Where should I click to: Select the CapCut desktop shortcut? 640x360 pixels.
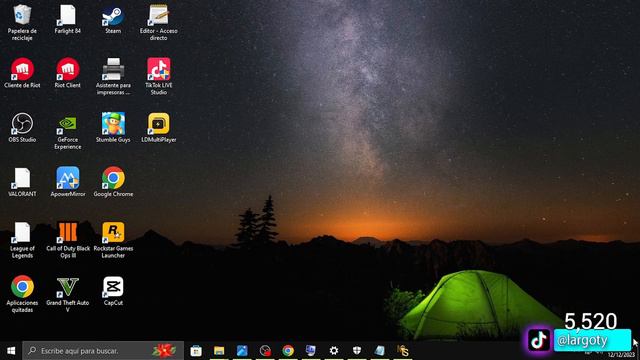pyautogui.click(x=113, y=291)
